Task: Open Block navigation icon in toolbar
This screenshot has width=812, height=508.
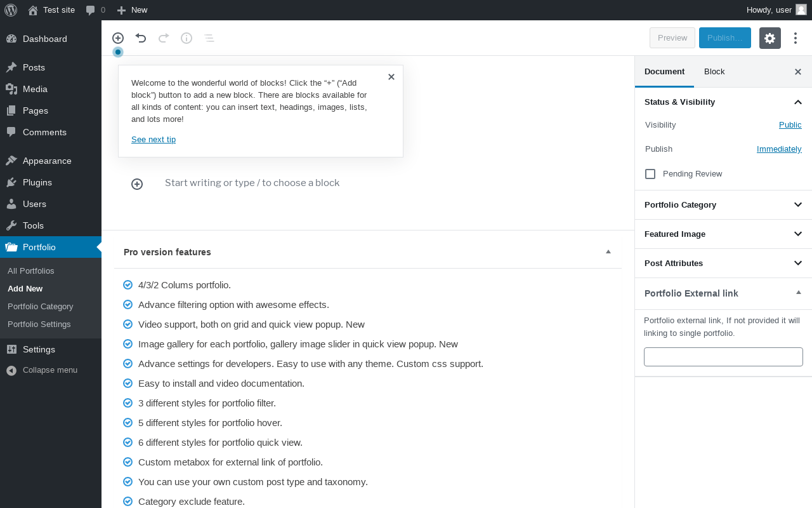Action: (209, 38)
